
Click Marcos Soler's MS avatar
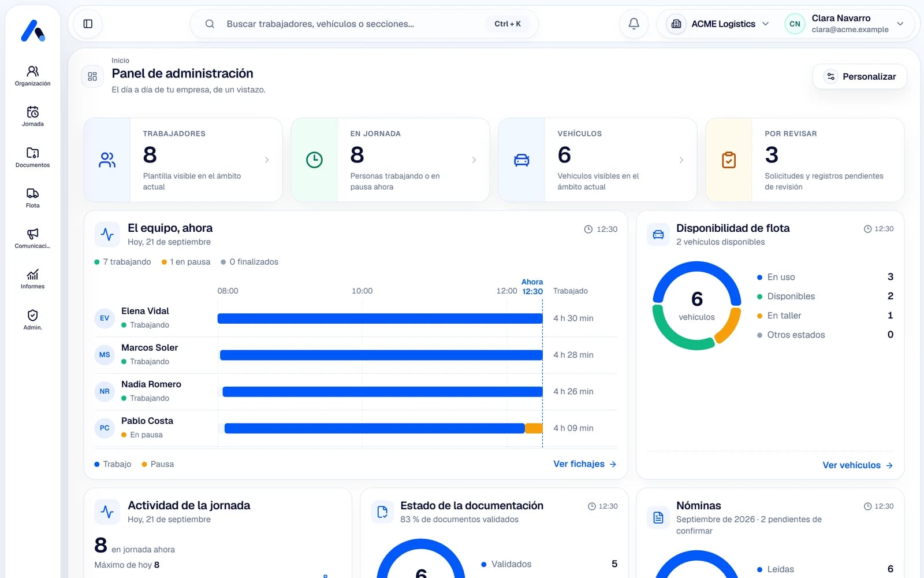click(x=105, y=355)
